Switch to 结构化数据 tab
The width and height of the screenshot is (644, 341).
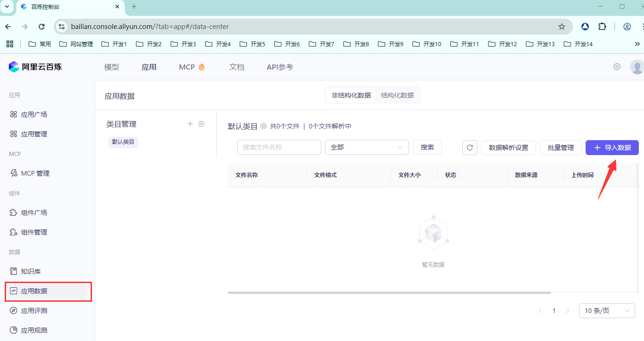click(397, 95)
